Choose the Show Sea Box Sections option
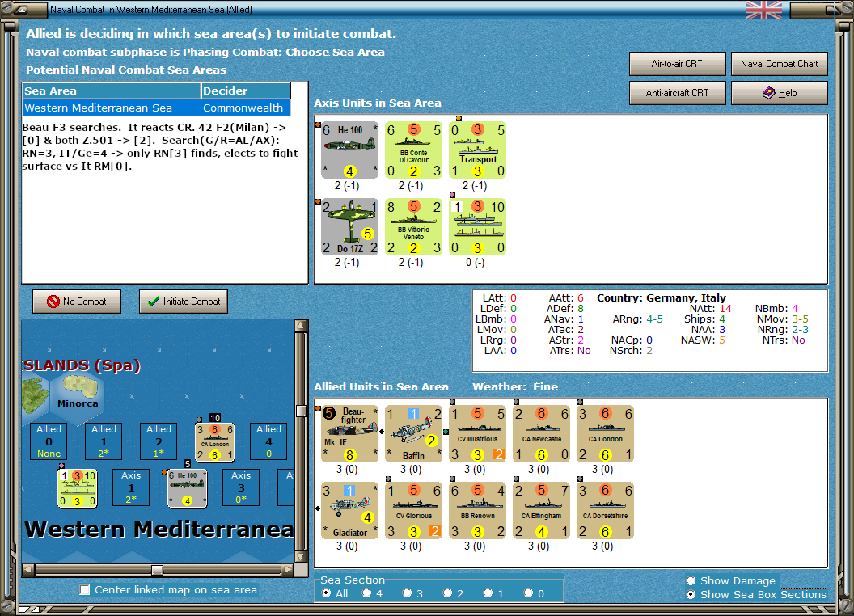The height and width of the screenshot is (616, 854). tap(691, 595)
